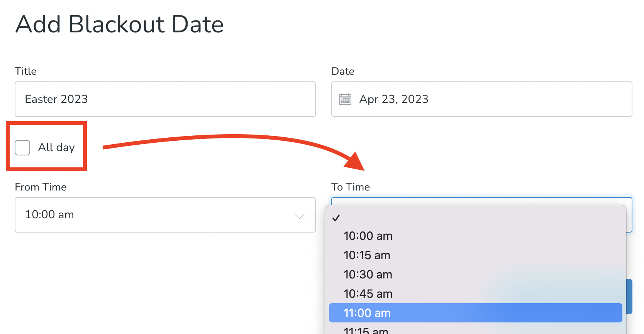Pick 10:45 am from the dropdown list

368,294
